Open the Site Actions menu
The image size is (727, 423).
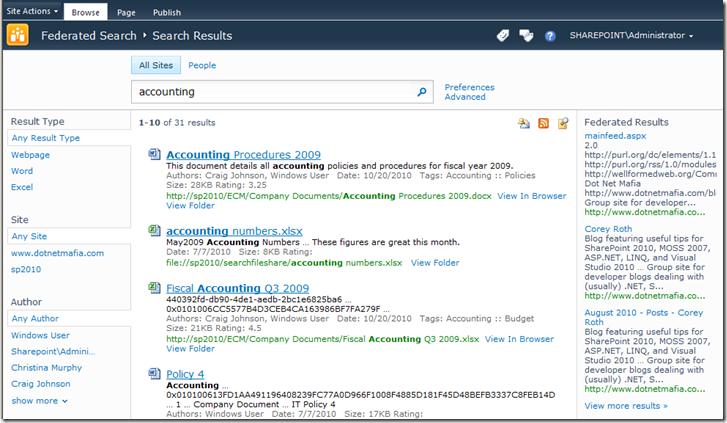click(x=32, y=11)
